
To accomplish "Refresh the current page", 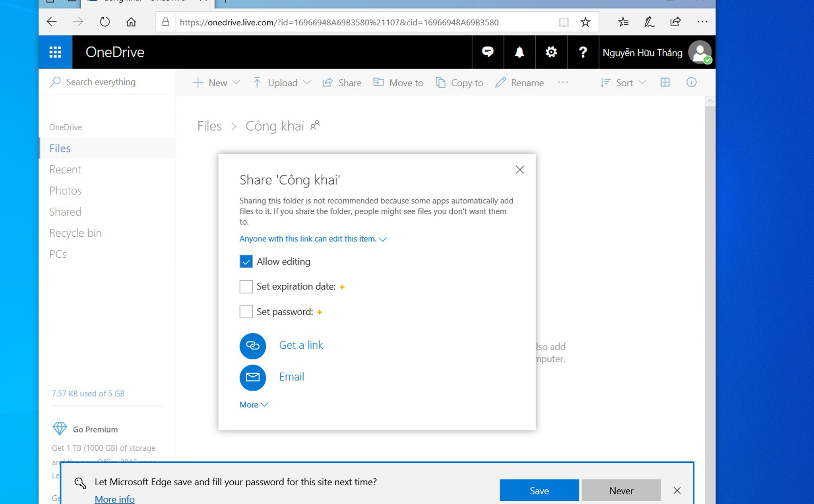I will pos(105,22).
